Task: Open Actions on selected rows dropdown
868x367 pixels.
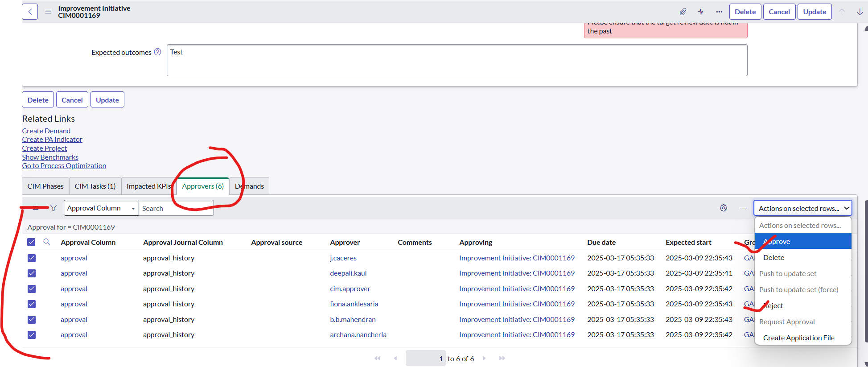Action: (802, 208)
